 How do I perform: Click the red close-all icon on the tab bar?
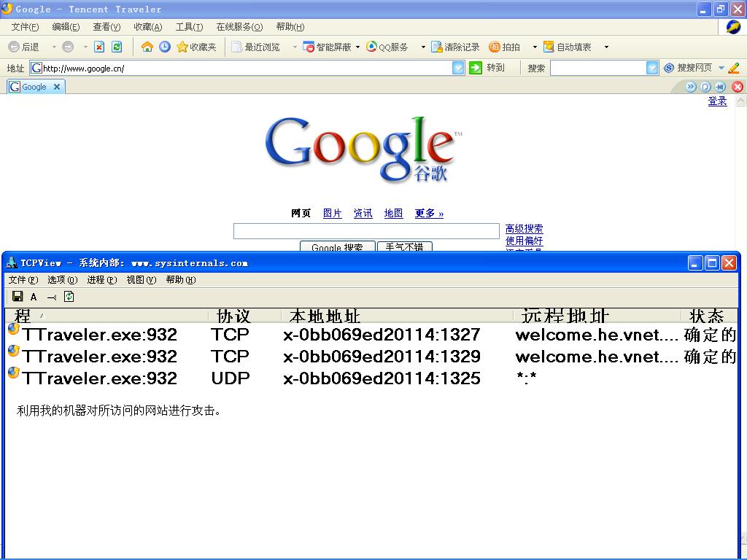coord(738,87)
